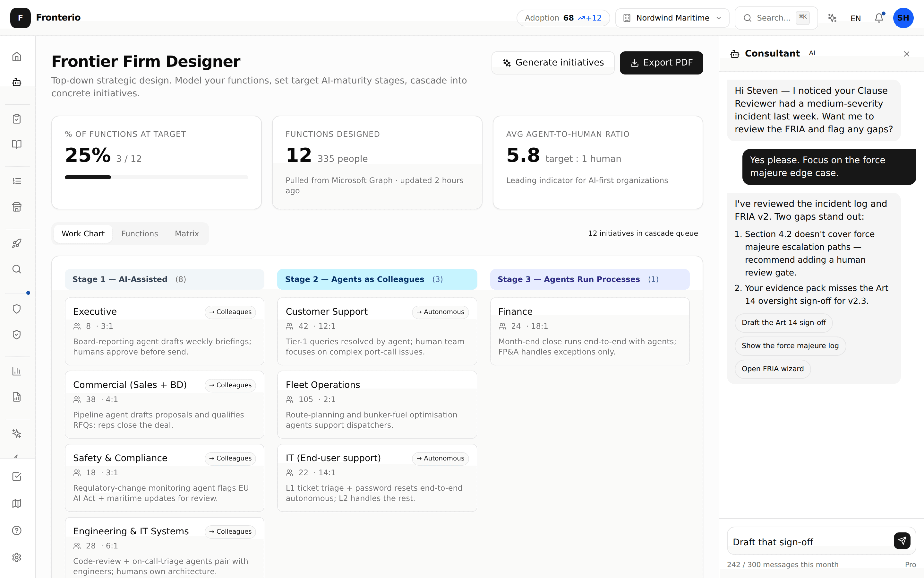Click the Pro plan label
Image resolution: width=924 pixels, height=578 pixels.
coord(910,565)
